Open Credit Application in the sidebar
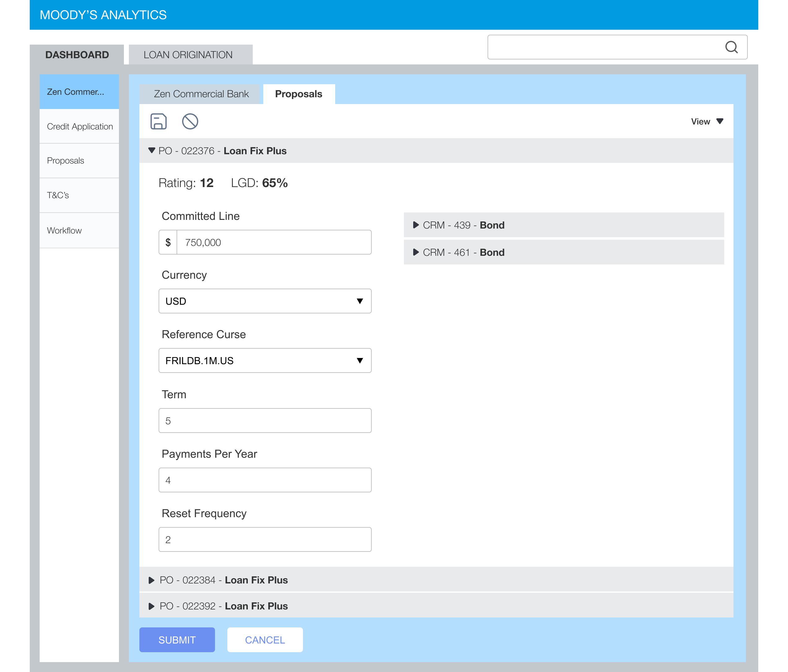The image size is (788, 672). tap(80, 126)
